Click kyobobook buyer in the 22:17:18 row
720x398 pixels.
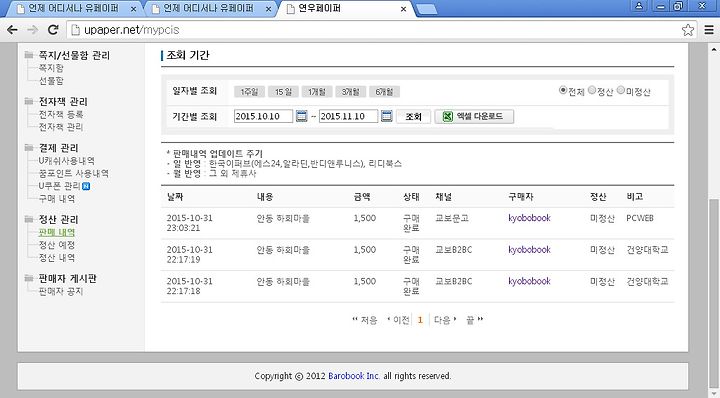pos(529,281)
